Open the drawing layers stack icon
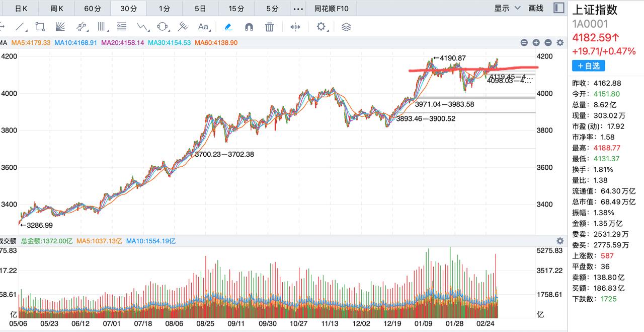The image size is (644, 332). tap(346, 27)
